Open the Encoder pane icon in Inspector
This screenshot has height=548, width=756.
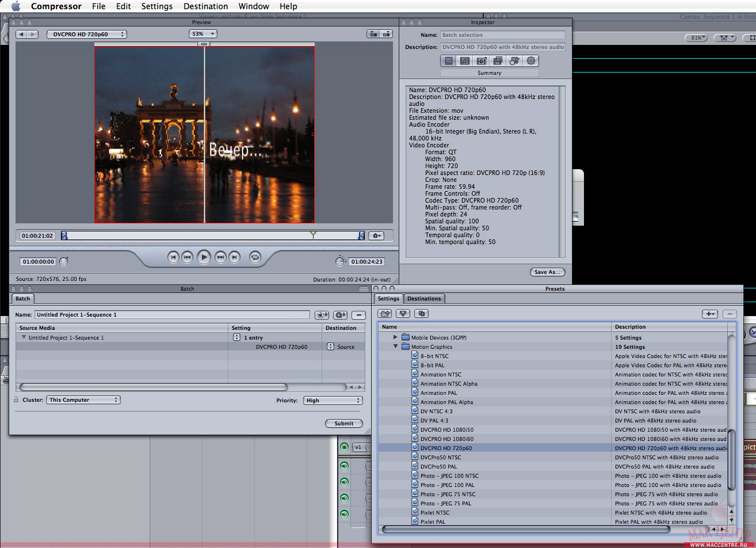465,60
